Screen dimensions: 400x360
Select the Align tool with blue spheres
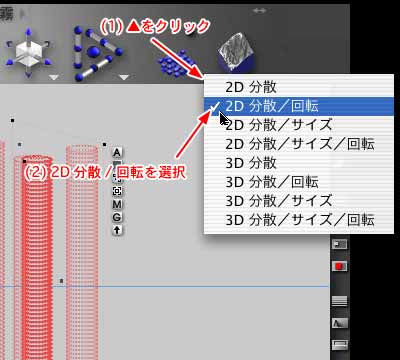click(97, 53)
